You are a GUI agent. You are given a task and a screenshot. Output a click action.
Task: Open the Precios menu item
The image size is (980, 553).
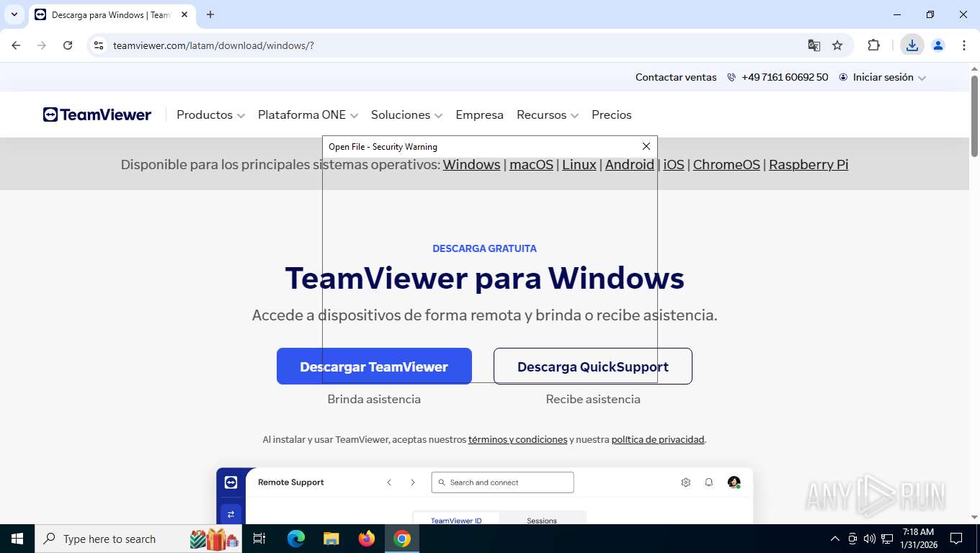(611, 114)
